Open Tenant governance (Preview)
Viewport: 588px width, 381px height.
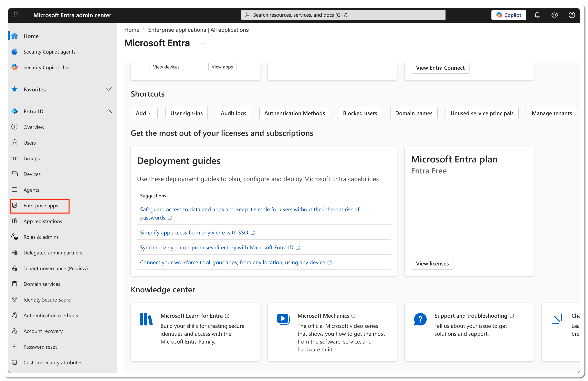coord(56,268)
